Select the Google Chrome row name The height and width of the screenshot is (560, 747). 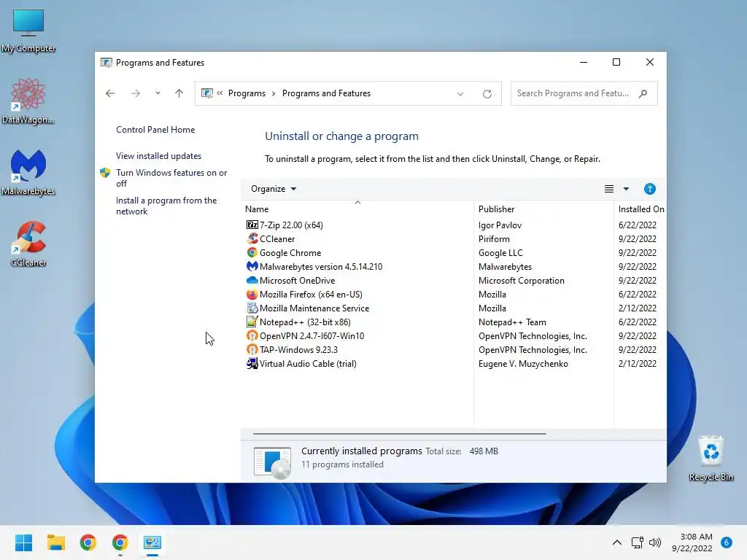point(290,253)
